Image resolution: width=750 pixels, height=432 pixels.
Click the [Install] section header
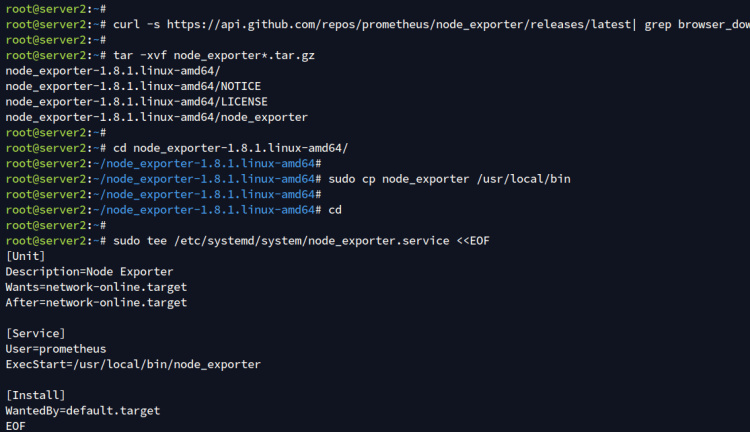click(x=35, y=395)
